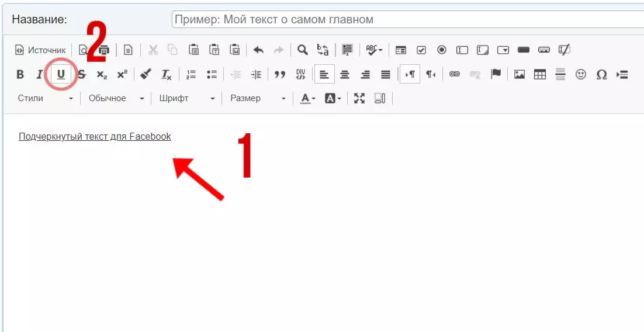Open the templates page icon
644x332 pixels.
tap(129, 50)
